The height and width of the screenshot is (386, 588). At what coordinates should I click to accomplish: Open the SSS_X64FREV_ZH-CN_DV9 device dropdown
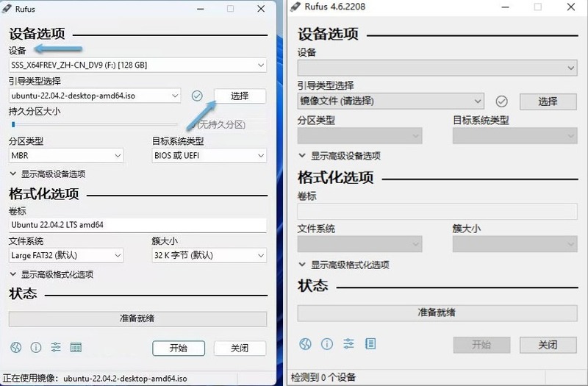[x=137, y=65]
